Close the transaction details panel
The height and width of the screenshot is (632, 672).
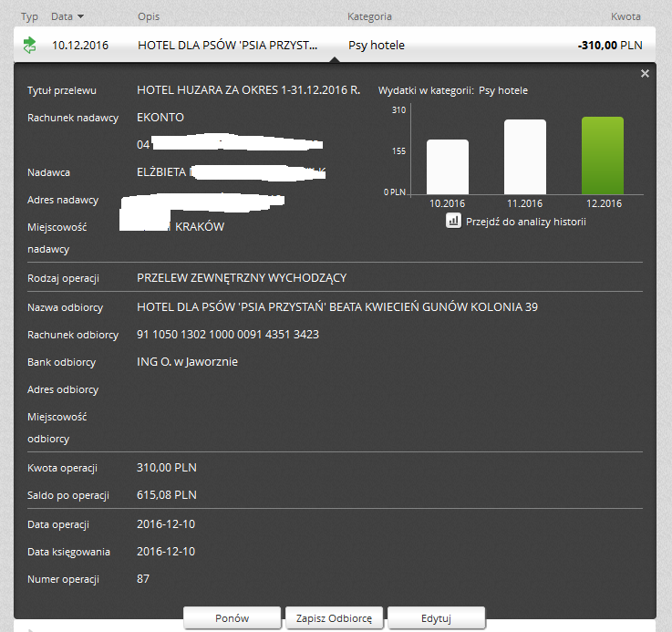[645, 74]
